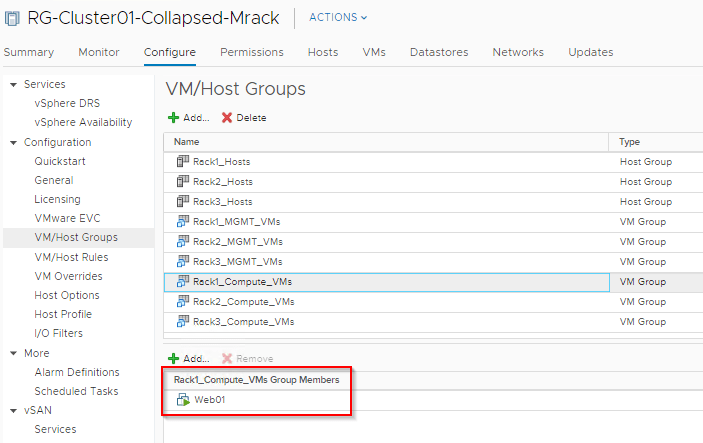Image resolution: width=703 pixels, height=443 pixels.
Task: Select General in Configuration
Action: click(54, 180)
